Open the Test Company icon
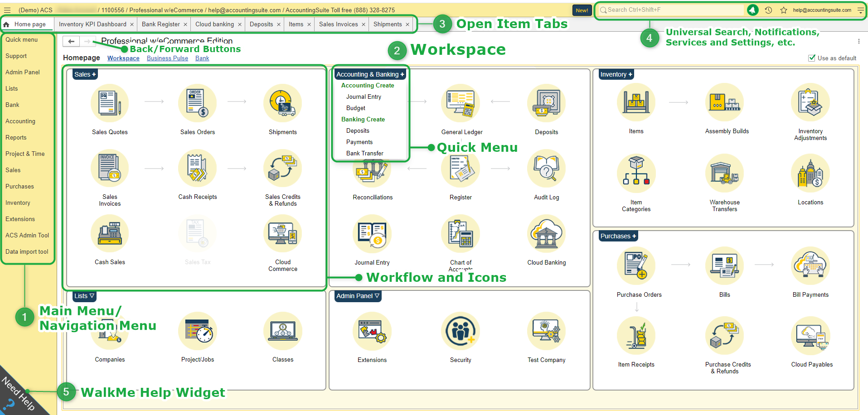Screen dimensions: 868x415 click(x=547, y=331)
